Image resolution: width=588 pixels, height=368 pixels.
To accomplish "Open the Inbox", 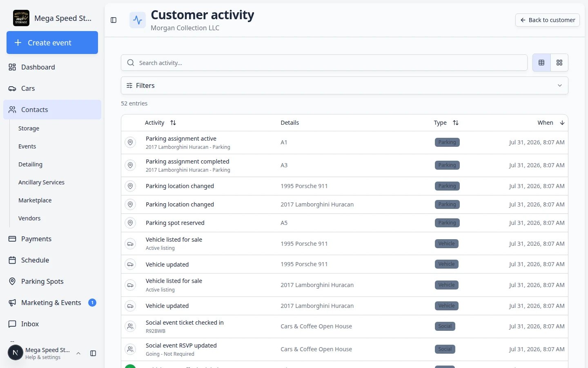I will click(x=52, y=324).
